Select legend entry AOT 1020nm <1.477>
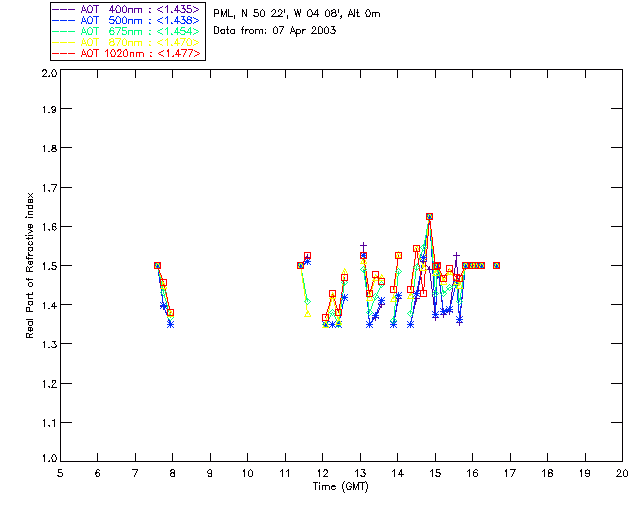 pos(126,53)
